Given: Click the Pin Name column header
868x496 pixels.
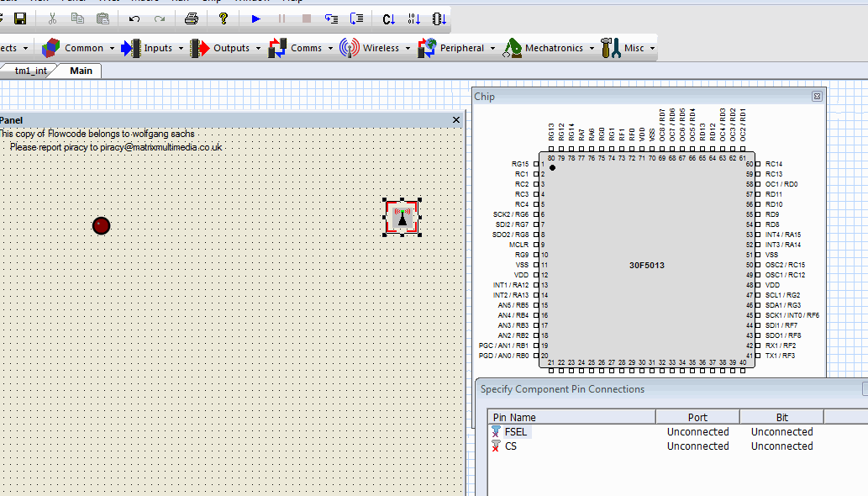Looking at the screenshot, I should click(572, 417).
